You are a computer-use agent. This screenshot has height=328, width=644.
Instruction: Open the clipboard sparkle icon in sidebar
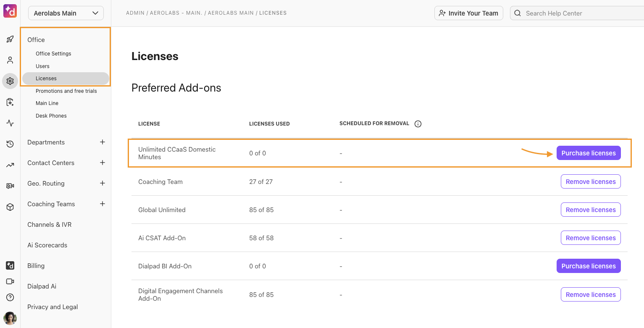click(10, 102)
